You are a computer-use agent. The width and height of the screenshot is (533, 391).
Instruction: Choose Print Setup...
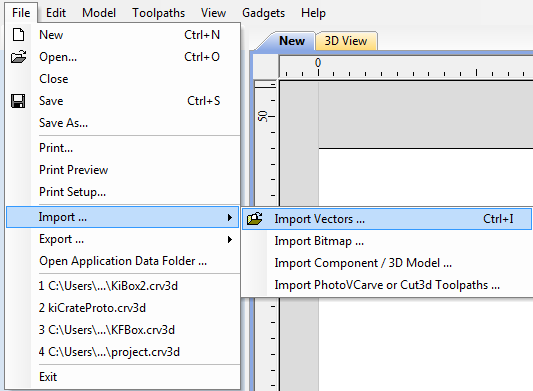(123, 192)
